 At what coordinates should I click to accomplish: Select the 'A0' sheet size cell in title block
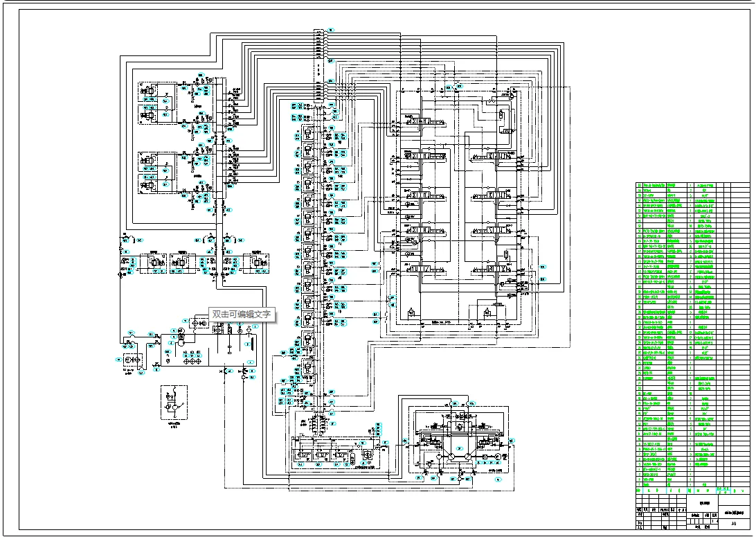pos(735,523)
